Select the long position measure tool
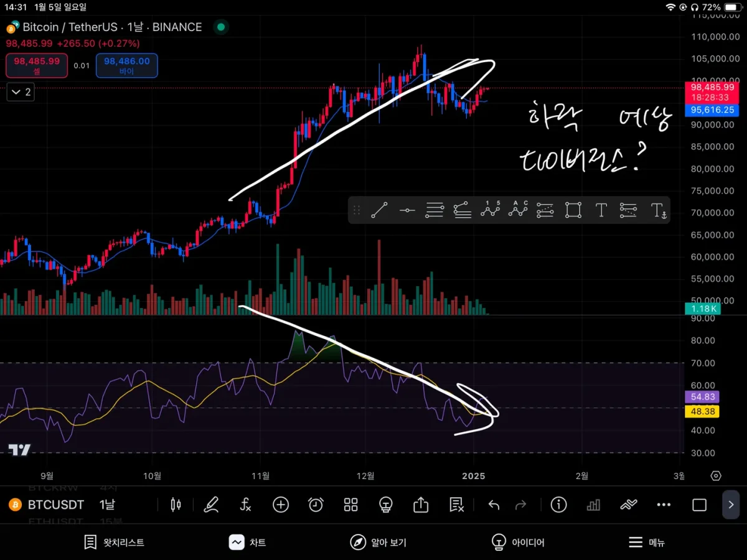The width and height of the screenshot is (747, 560). pyautogui.click(x=545, y=210)
